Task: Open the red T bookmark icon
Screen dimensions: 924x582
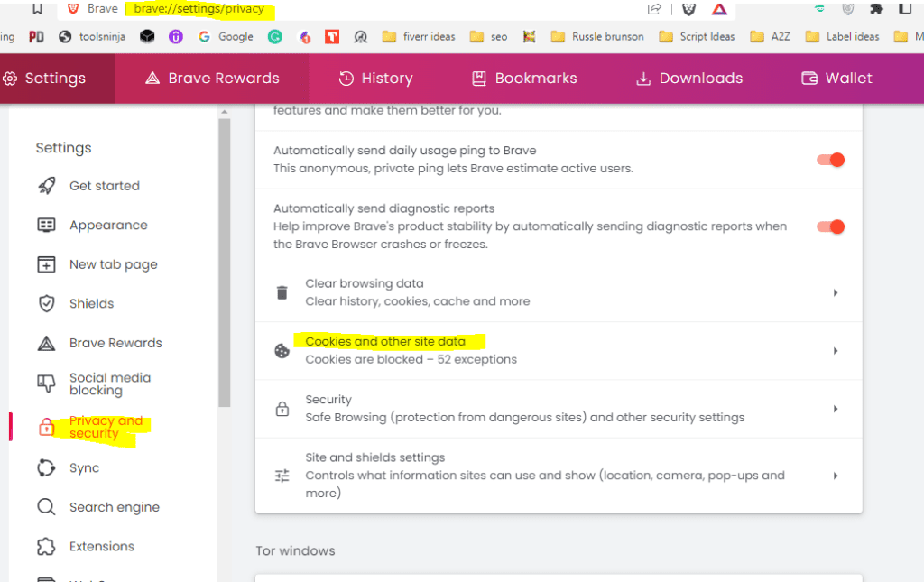Action: tap(332, 37)
